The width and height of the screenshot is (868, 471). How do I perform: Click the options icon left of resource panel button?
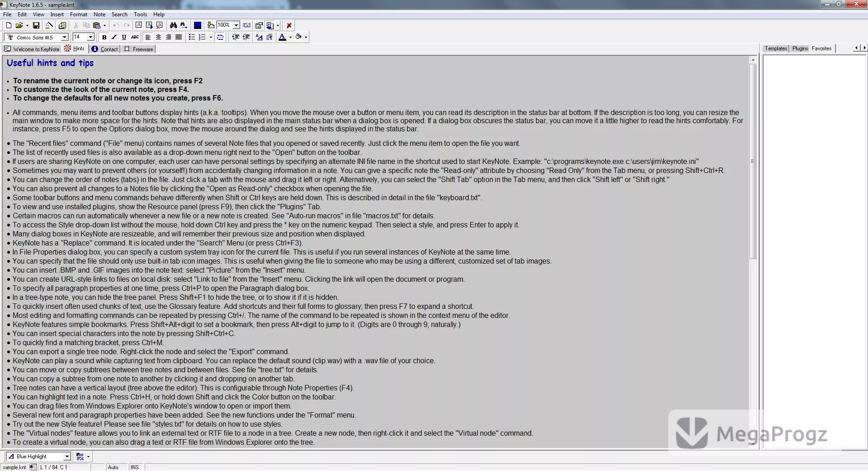(x=259, y=25)
